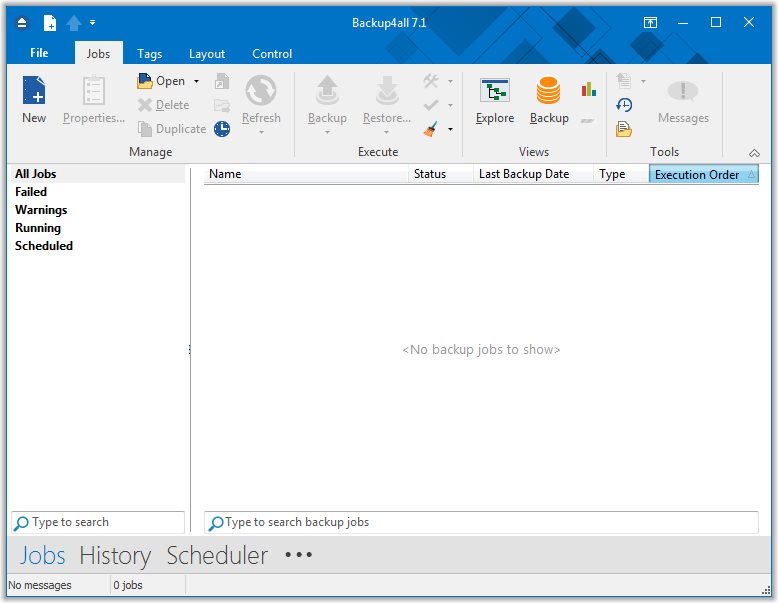Select the Jobs bottom navigation tab
Screen dimensions: 778x603
pyautogui.click(x=42, y=555)
